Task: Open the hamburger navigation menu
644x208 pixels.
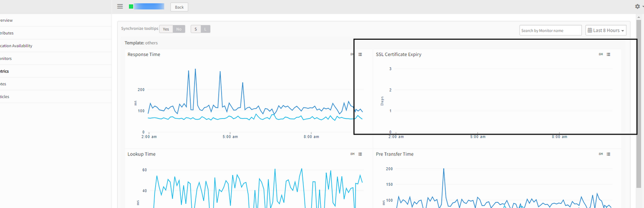Action: pyautogui.click(x=120, y=7)
